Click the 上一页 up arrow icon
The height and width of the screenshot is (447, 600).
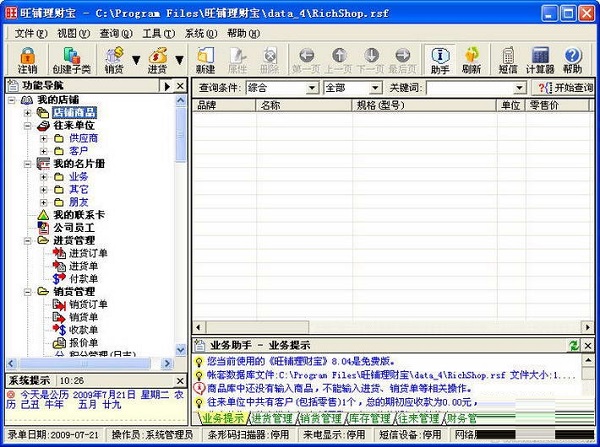[338, 60]
